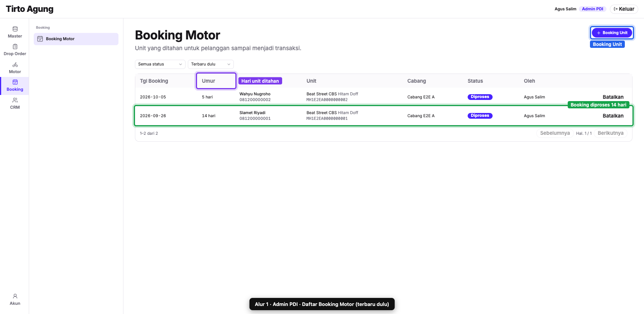Image resolution: width=644 pixels, height=314 pixels.
Task: Click the 5 hari age value
Action: [x=207, y=97]
